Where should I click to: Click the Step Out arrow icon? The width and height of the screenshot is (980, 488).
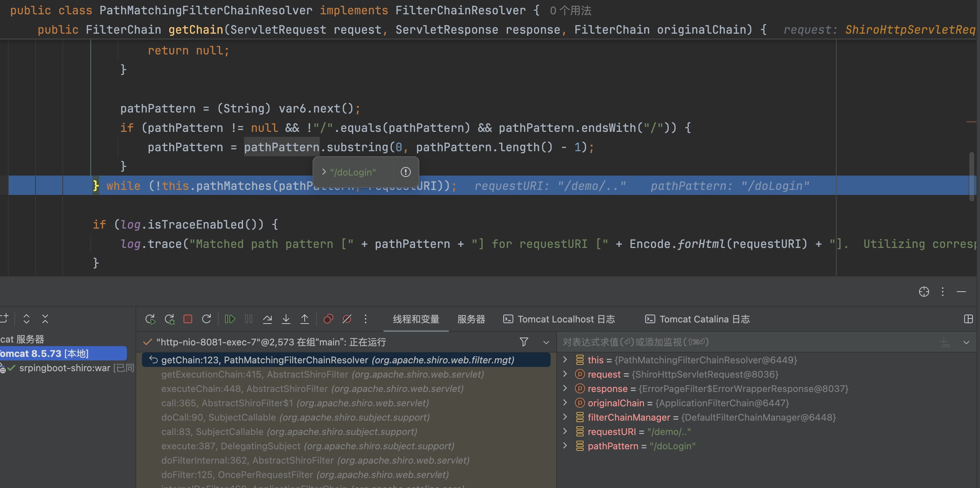pos(304,319)
